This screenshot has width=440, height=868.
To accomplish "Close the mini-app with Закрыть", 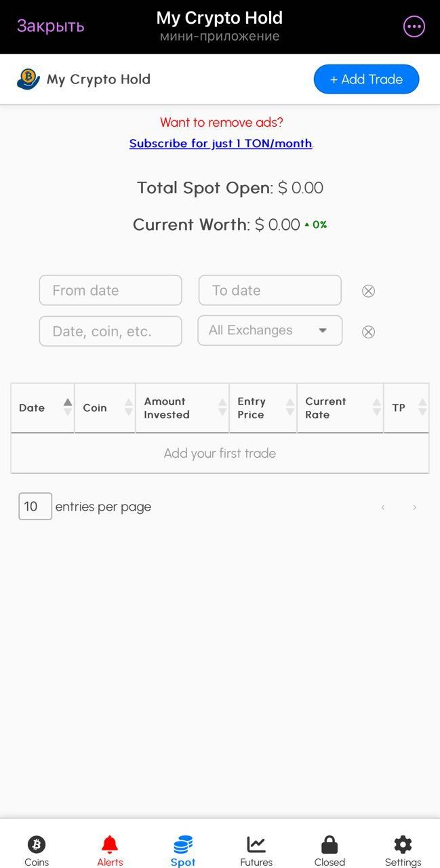I will (50, 25).
